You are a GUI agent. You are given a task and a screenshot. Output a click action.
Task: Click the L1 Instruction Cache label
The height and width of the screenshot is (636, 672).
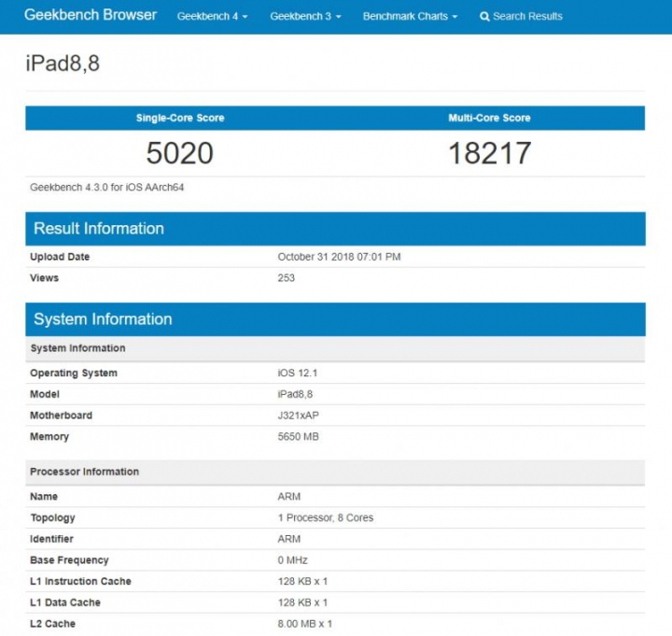pyautogui.click(x=80, y=582)
